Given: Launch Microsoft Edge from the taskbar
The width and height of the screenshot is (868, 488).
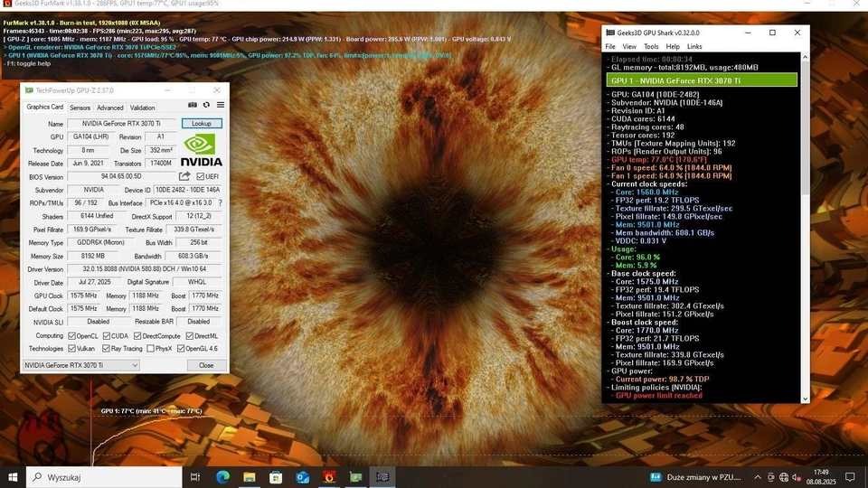Looking at the screenshot, I should (222, 477).
